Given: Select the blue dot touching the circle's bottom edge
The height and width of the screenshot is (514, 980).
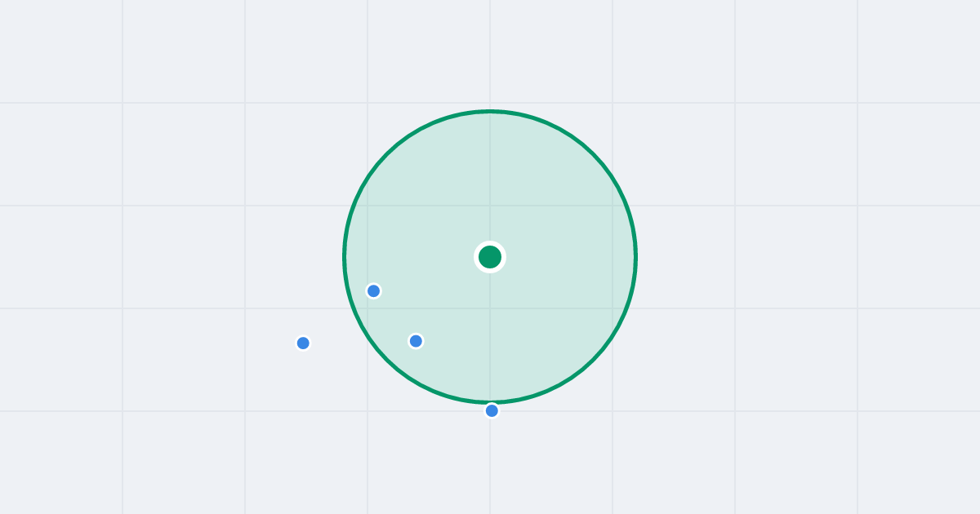Looking at the screenshot, I should (x=492, y=410).
